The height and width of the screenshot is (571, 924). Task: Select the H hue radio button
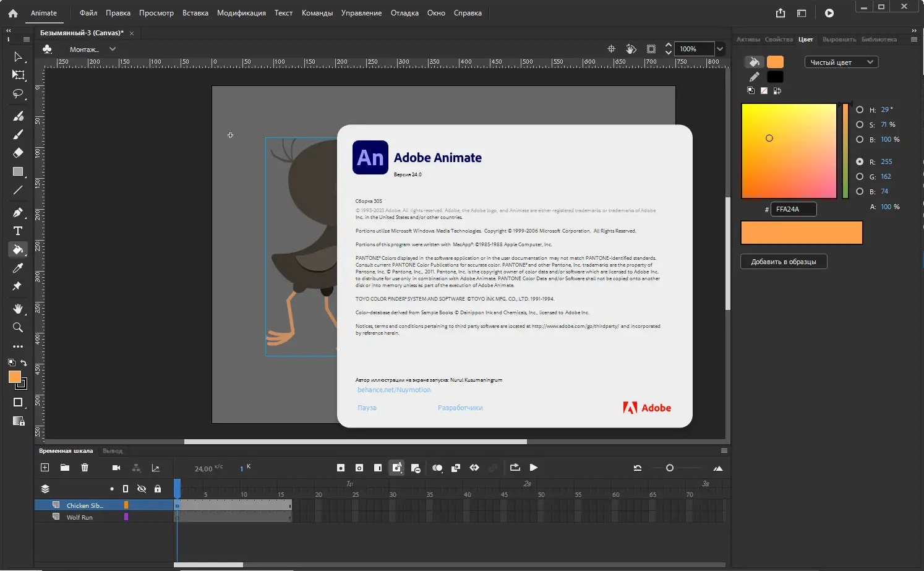[x=860, y=109]
